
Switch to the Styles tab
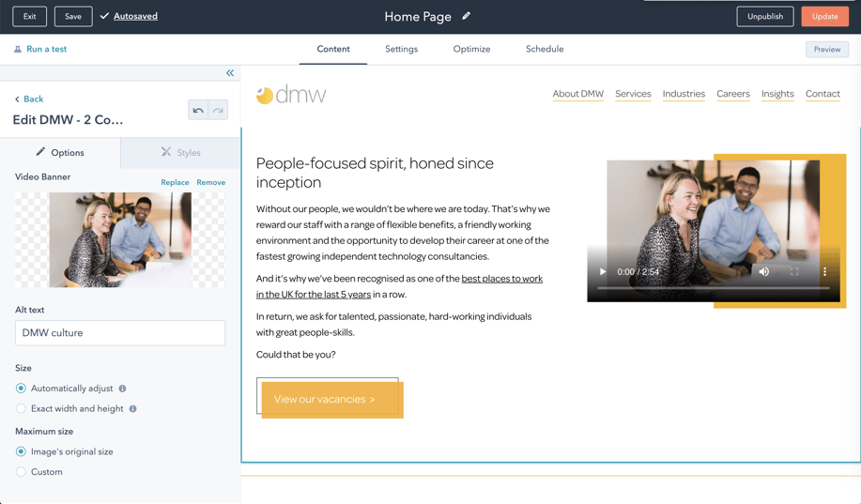point(180,152)
